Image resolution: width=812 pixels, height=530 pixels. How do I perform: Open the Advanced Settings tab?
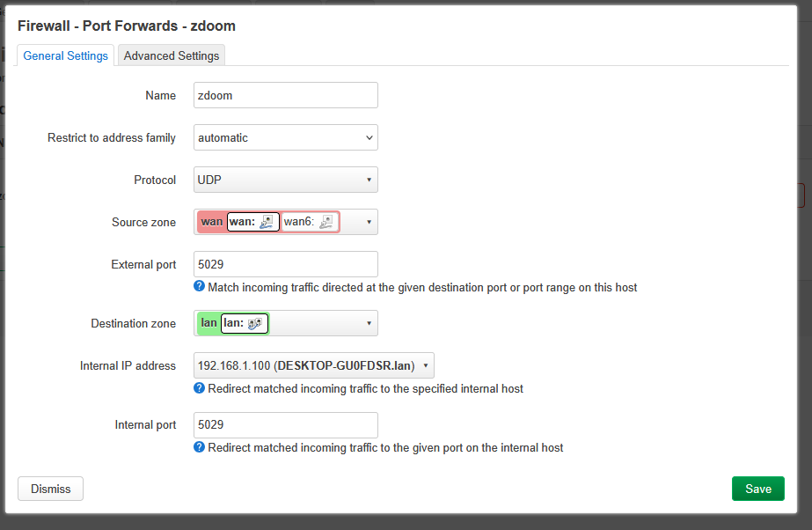click(172, 55)
